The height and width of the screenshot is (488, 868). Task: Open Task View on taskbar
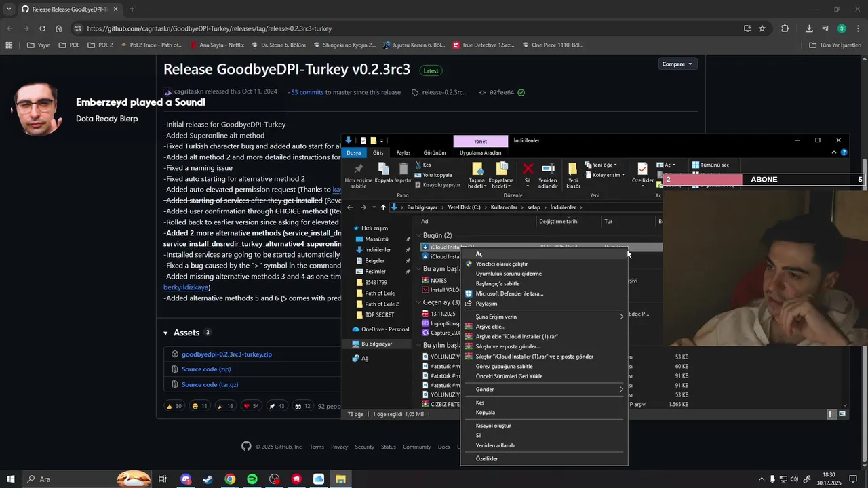coord(163,479)
